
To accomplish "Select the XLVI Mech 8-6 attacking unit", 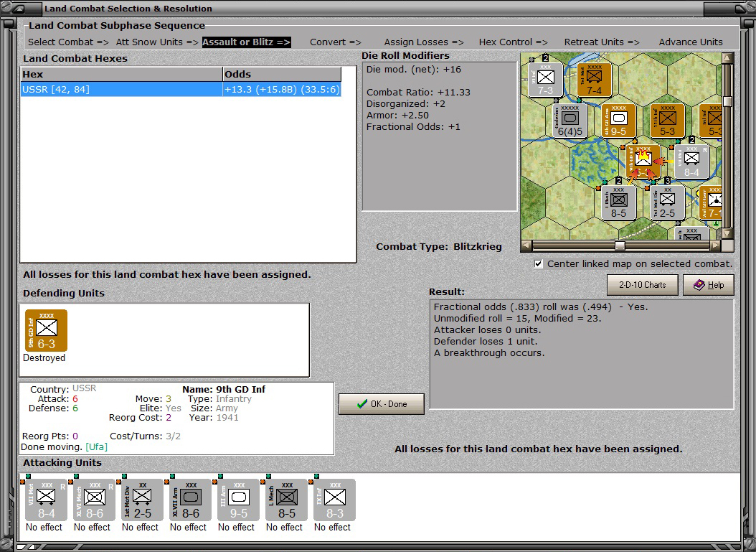I will point(94,500).
